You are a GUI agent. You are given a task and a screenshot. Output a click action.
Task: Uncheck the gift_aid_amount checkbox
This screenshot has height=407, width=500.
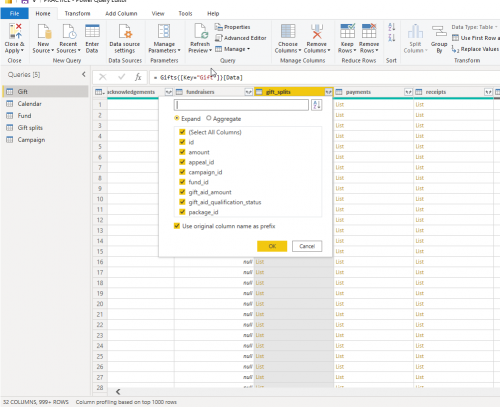(182, 192)
